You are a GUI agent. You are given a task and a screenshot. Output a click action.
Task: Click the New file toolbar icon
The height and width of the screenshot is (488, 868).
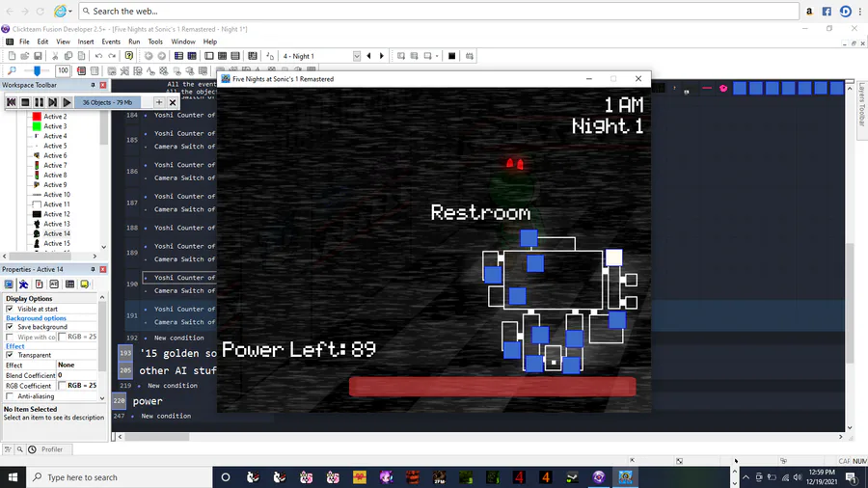12,56
